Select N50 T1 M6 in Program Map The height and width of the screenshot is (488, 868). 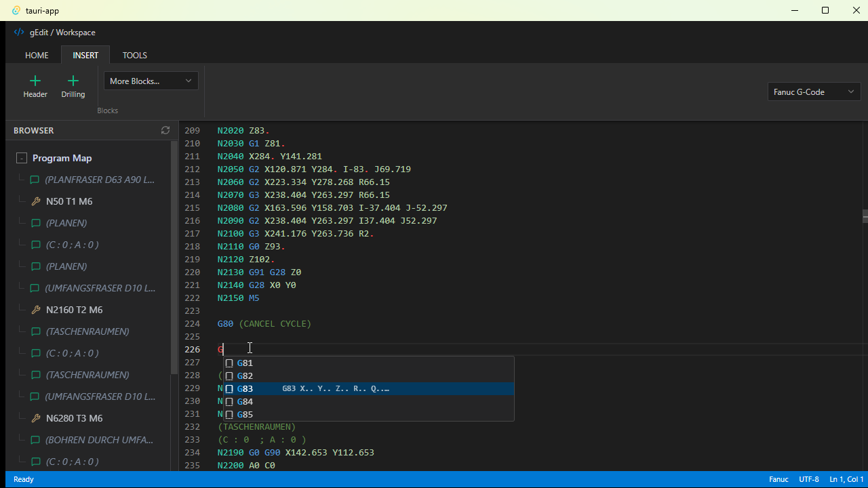(x=69, y=201)
